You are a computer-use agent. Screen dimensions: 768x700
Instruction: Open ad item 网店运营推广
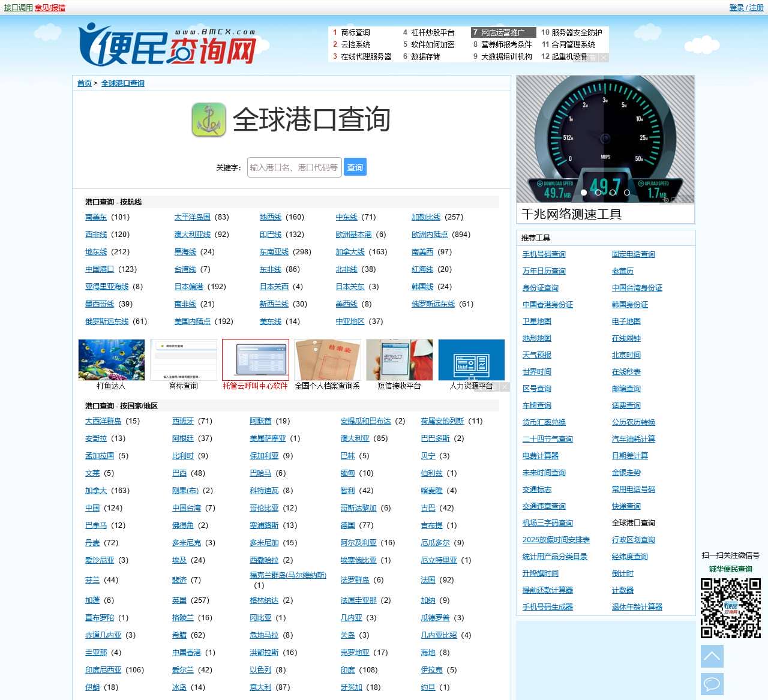click(503, 32)
